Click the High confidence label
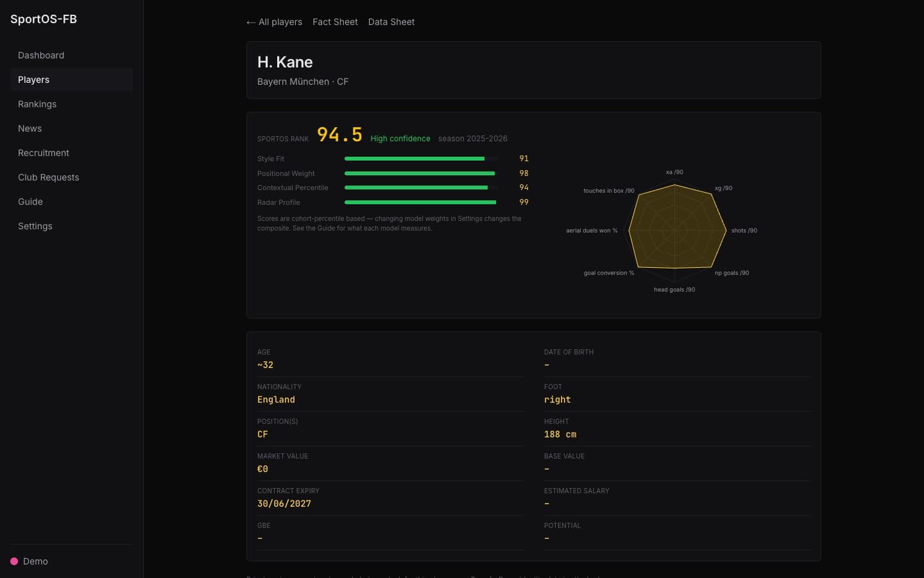The height and width of the screenshot is (578, 924). click(x=400, y=139)
